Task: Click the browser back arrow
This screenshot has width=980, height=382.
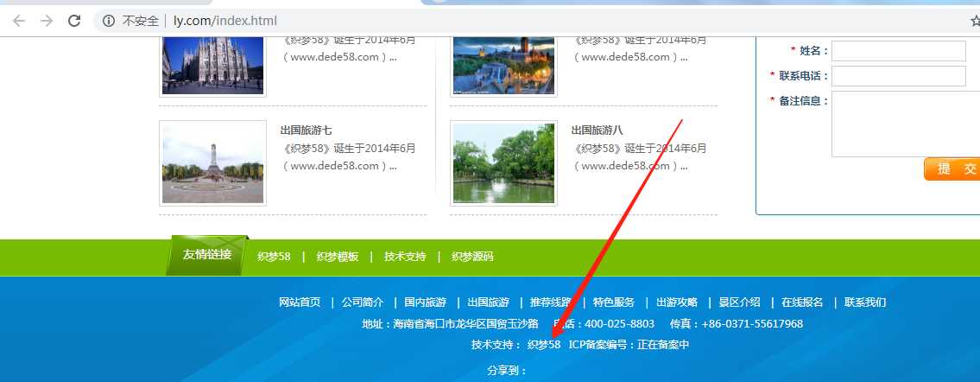Action: coord(19,21)
